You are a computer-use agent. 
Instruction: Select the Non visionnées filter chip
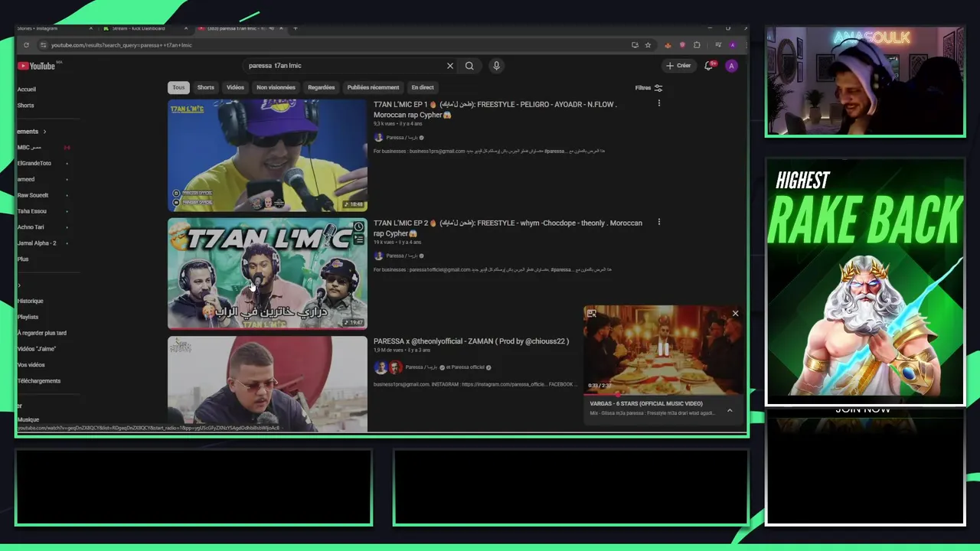(276, 87)
